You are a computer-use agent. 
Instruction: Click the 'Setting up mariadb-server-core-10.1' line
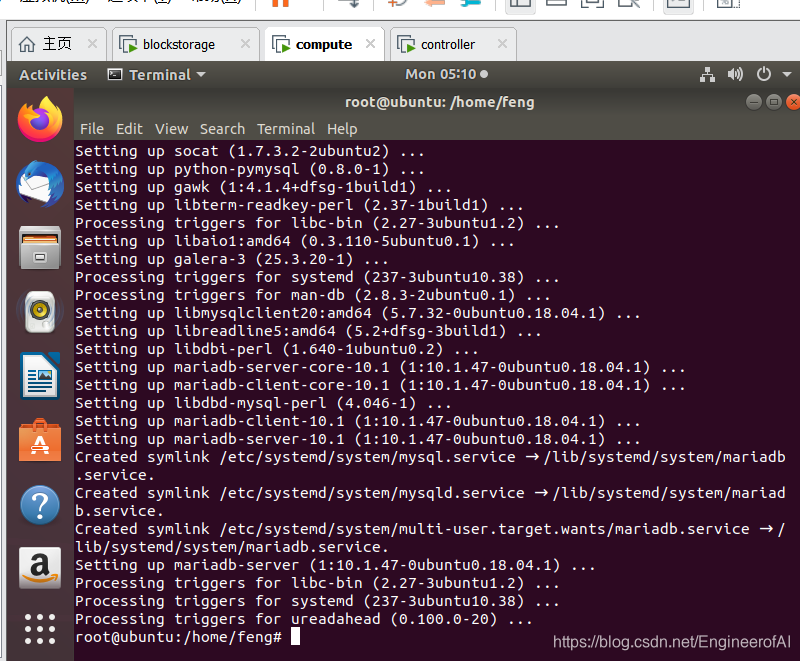380,367
